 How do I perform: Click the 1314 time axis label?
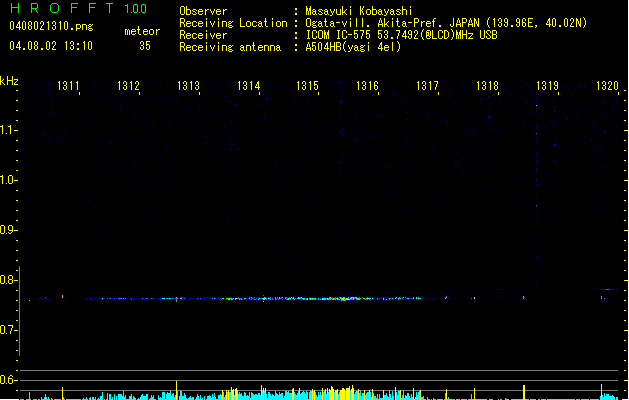(x=248, y=86)
